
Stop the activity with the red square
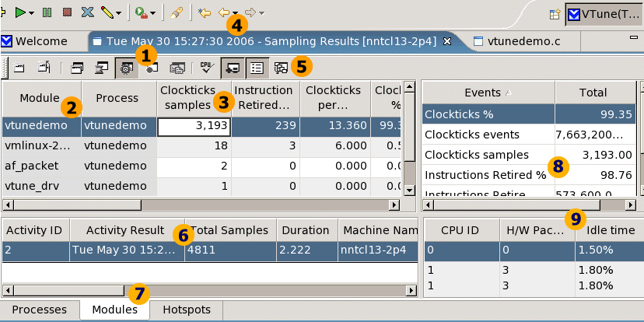pyautogui.click(x=68, y=13)
